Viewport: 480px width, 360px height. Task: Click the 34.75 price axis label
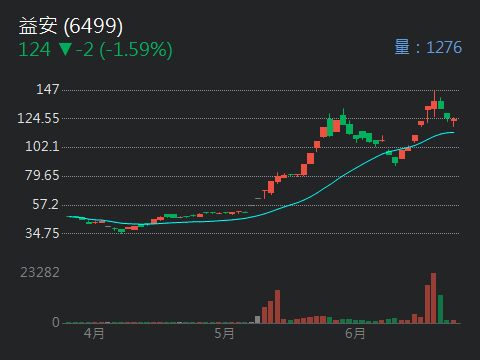42,233
